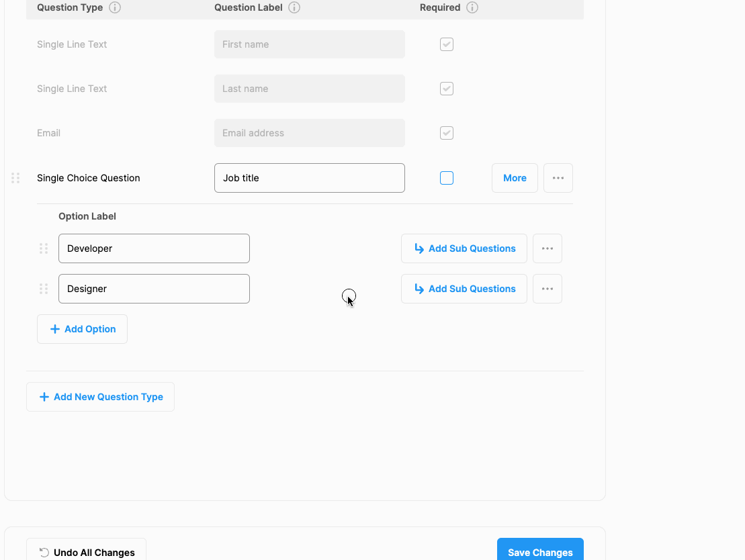Viewport: 745px width, 560px height.
Task: Click the drag handle next to Designer
Action: click(x=44, y=289)
